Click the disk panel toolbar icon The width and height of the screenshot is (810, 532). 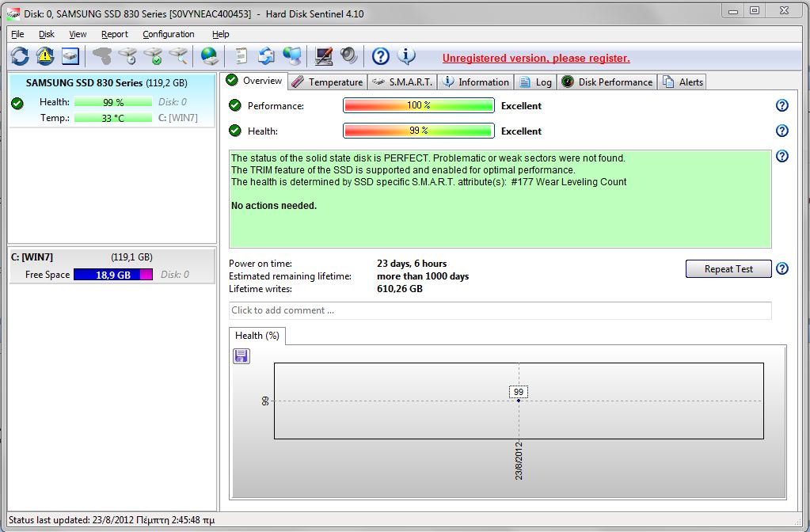pyautogui.click(x=70, y=55)
